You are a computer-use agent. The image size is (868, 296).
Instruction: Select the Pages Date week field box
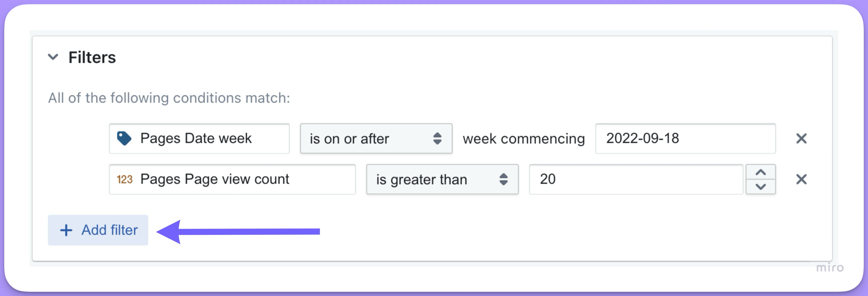[x=199, y=138]
